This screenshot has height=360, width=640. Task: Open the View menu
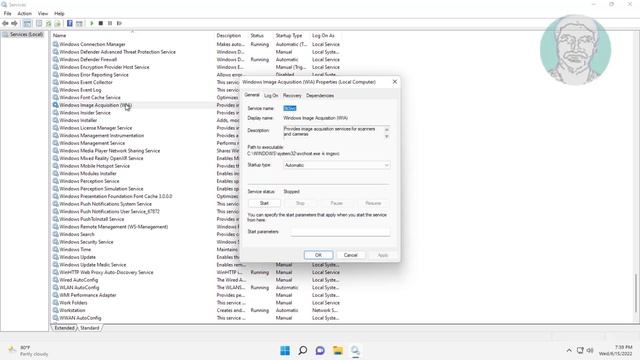(x=43, y=13)
